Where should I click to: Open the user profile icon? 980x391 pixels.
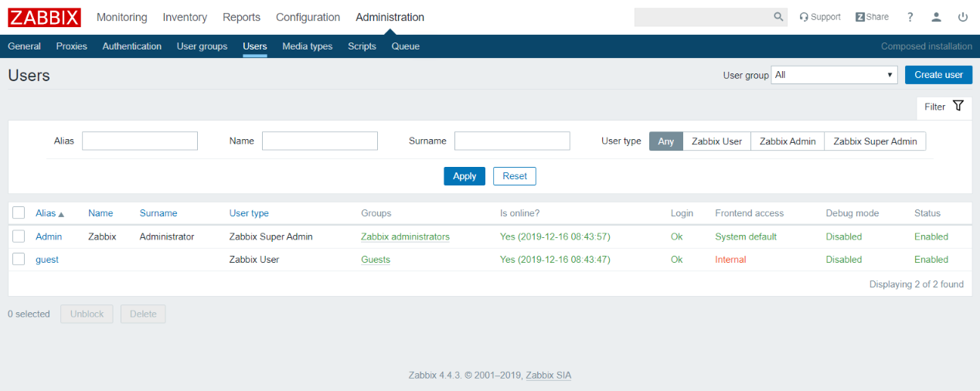coord(937,17)
